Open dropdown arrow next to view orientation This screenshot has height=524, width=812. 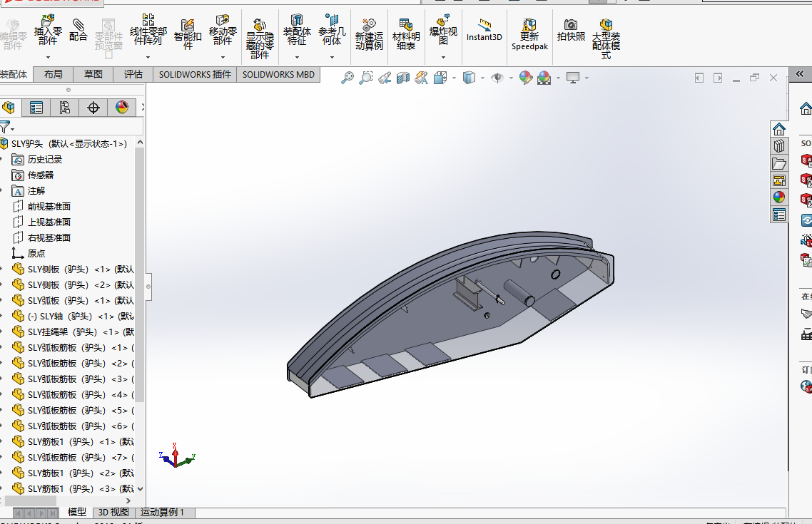pyautogui.click(x=454, y=78)
